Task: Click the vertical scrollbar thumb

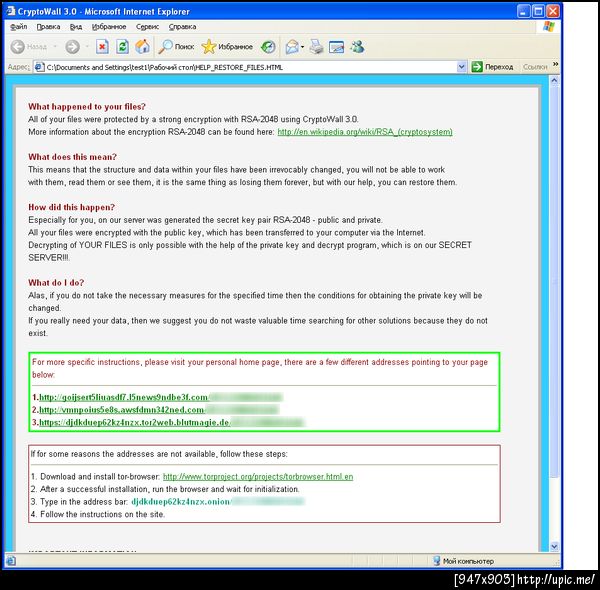Action: coord(554,281)
